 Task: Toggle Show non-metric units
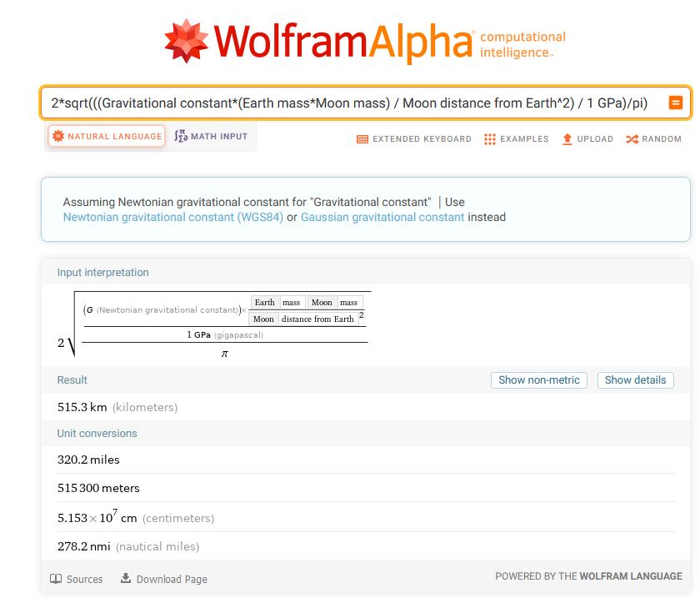coord(539,380)
